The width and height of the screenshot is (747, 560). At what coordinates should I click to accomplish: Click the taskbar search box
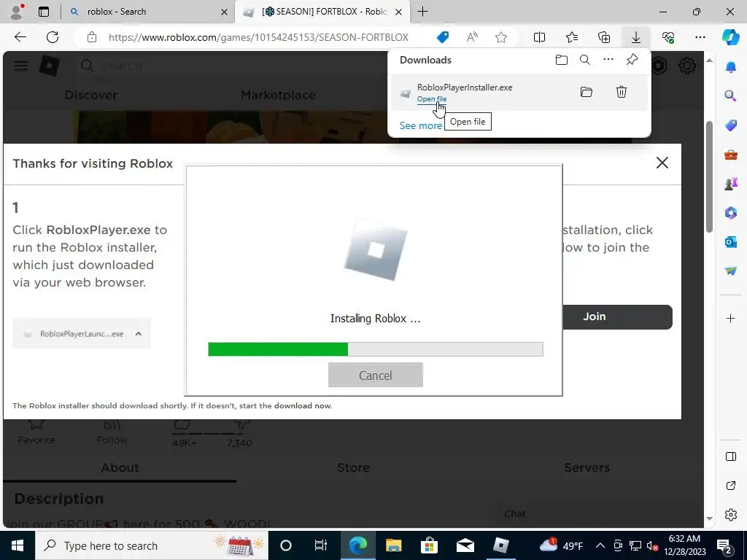[x=152, y=545]
